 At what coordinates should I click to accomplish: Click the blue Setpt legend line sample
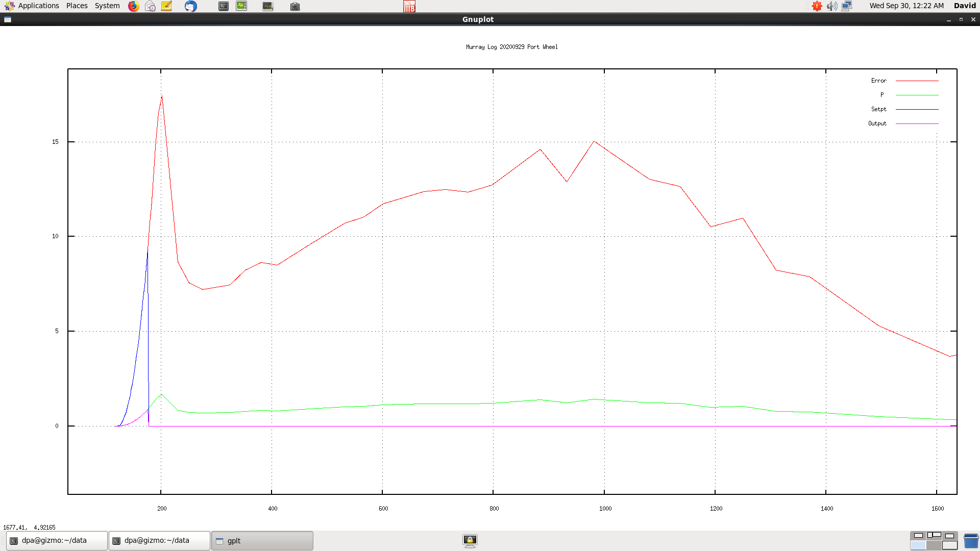(x=917, y=109)
